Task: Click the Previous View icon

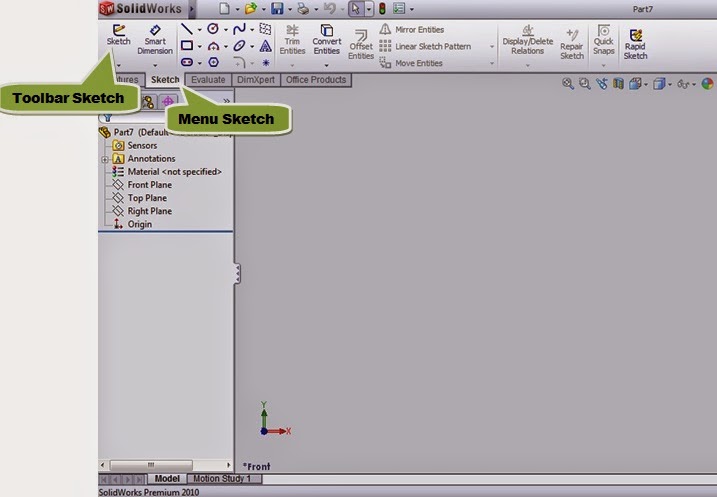Action: pyautogui.click(x=601, y=84)
